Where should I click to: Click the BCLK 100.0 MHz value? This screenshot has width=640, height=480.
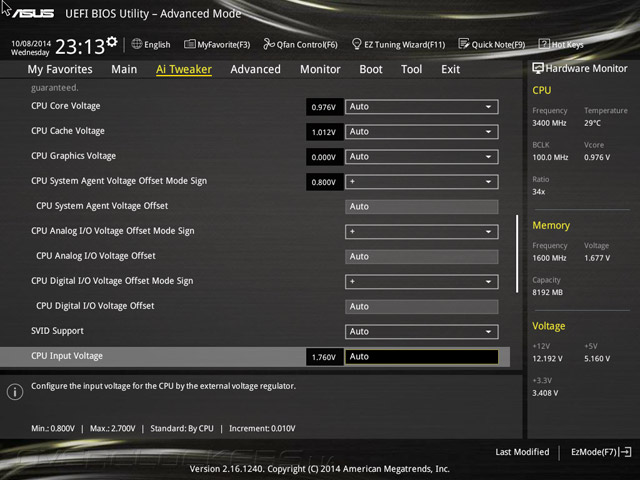click(550, 157)
